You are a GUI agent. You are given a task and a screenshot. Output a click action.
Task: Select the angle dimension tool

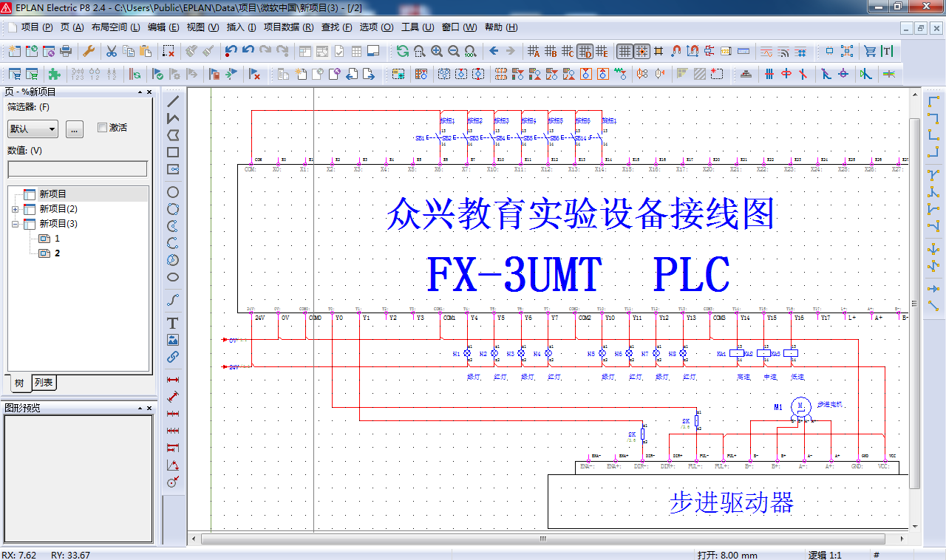pyautogui.click(x=173, y=465)
